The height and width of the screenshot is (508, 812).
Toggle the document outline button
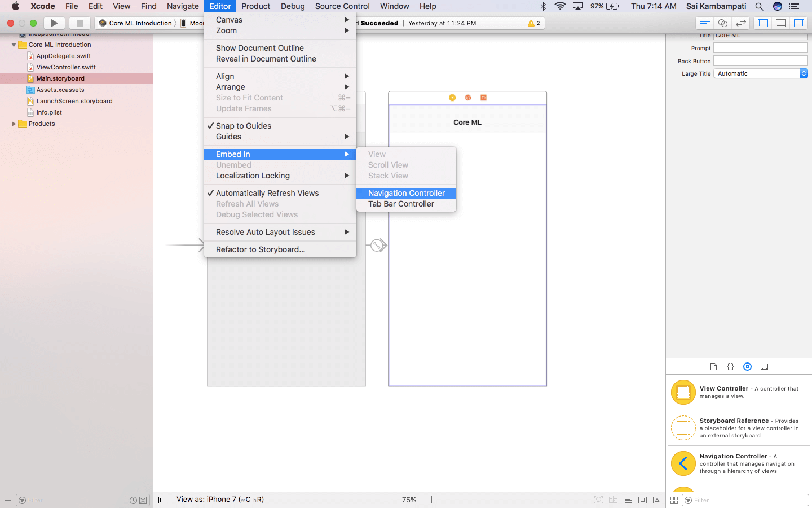tap(162, 500)
